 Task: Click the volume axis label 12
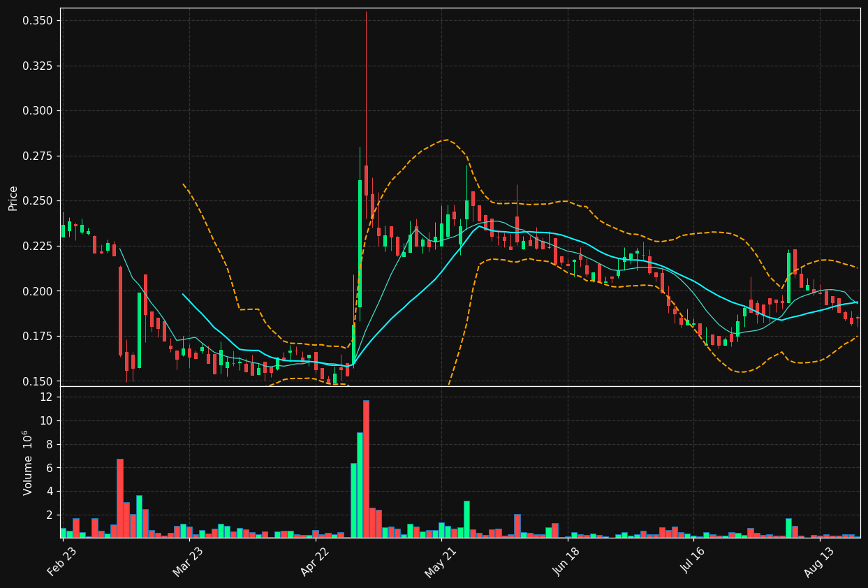46,397
